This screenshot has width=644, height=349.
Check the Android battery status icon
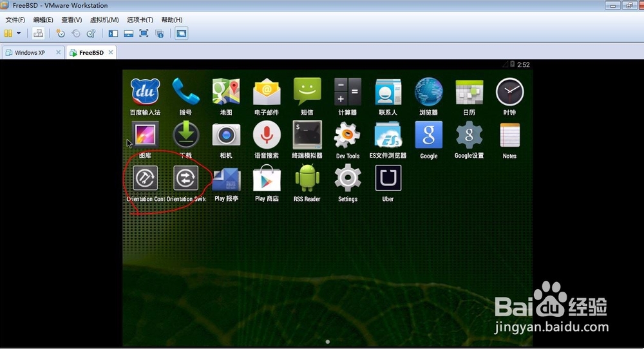[512, 64]
